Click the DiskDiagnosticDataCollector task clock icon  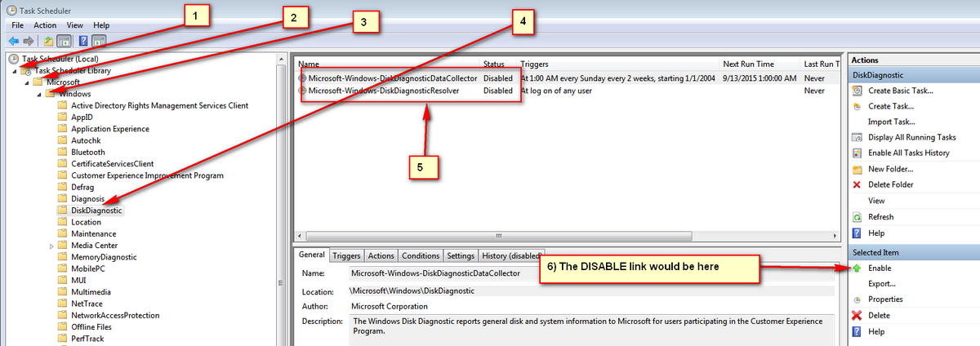point(303,78)
